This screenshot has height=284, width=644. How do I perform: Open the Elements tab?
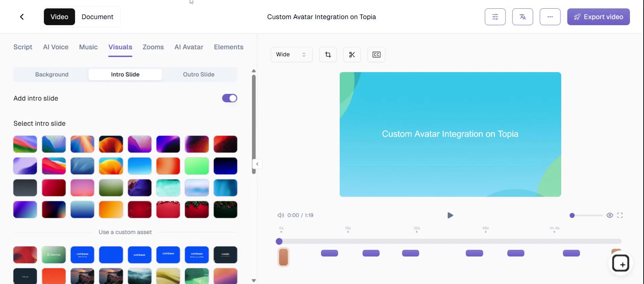point(229,47)
